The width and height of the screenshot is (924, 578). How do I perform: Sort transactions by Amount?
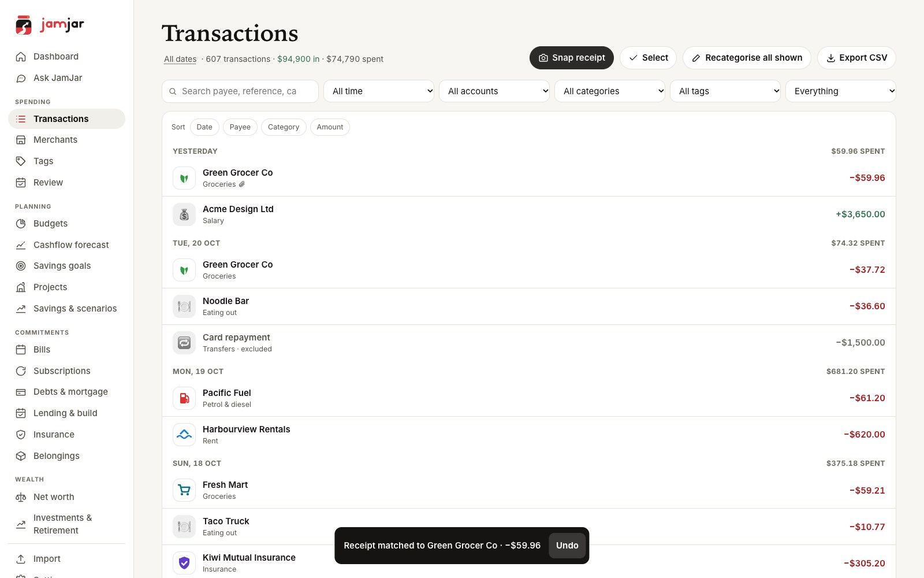pos(330,127)
